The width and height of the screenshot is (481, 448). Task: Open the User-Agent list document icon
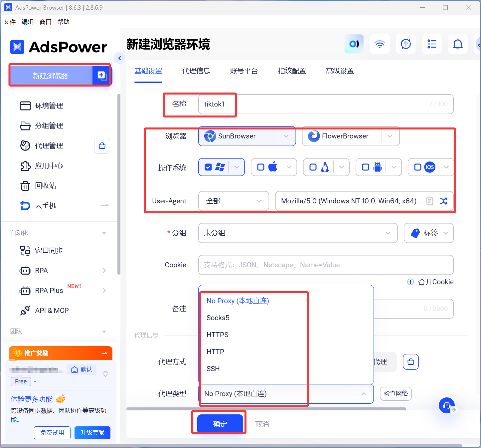point(430,201)
